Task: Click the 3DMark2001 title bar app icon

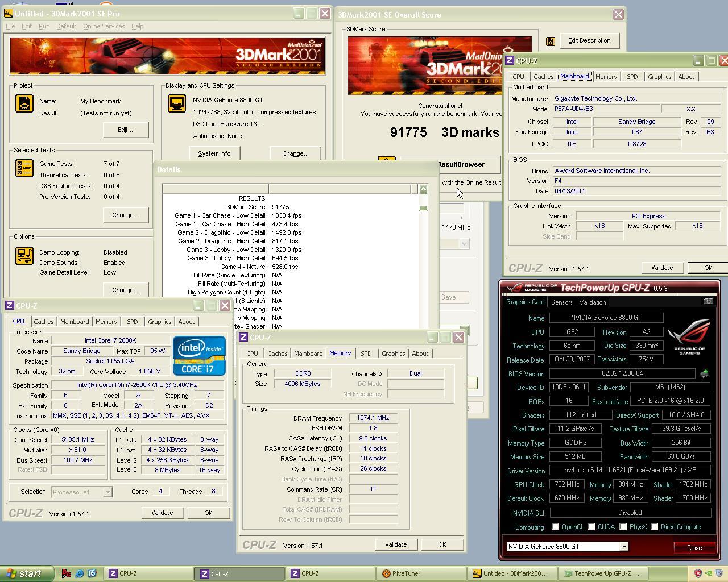Action: click(x=9, y=13)
